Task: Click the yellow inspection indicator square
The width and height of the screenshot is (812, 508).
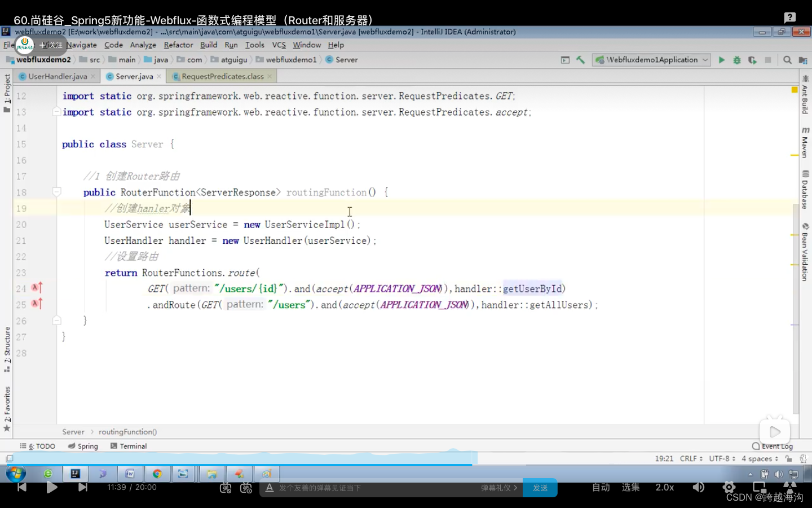Action: point(795,90)
